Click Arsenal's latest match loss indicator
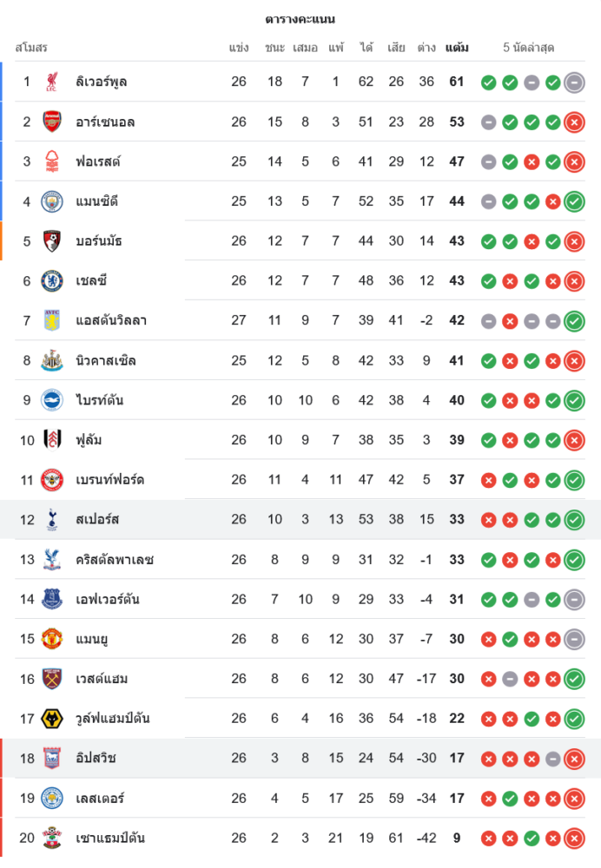601x868 pixels. 573,122
